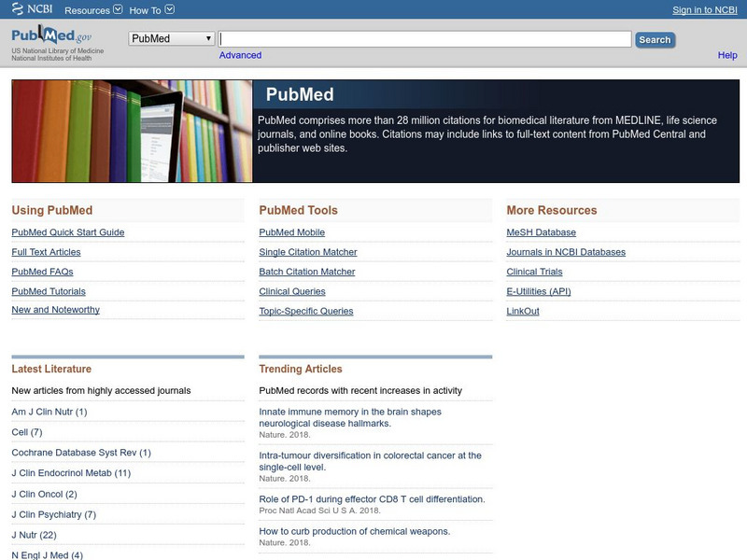Click the Using PubMed heading
This screenshot has height=560, width=747.
tap(52, 211)
